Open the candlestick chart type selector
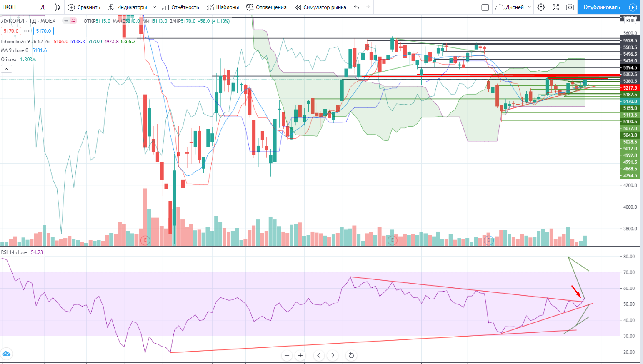Screen dimensions: 643x364 click(x=57, y=7)
